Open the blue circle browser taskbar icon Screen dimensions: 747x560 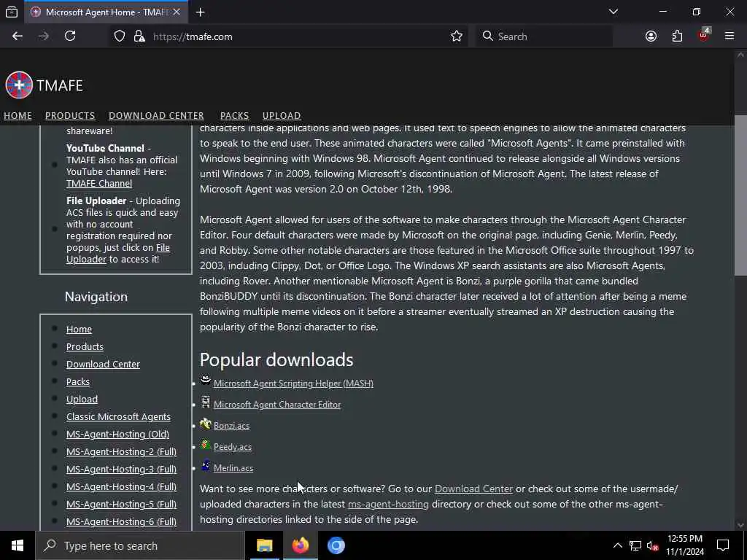point(336,545)
